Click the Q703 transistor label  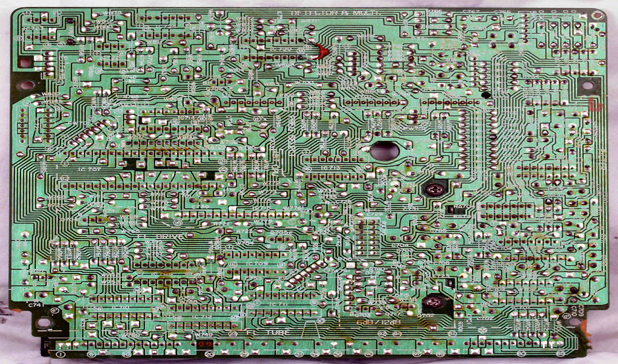click(363, 315)
